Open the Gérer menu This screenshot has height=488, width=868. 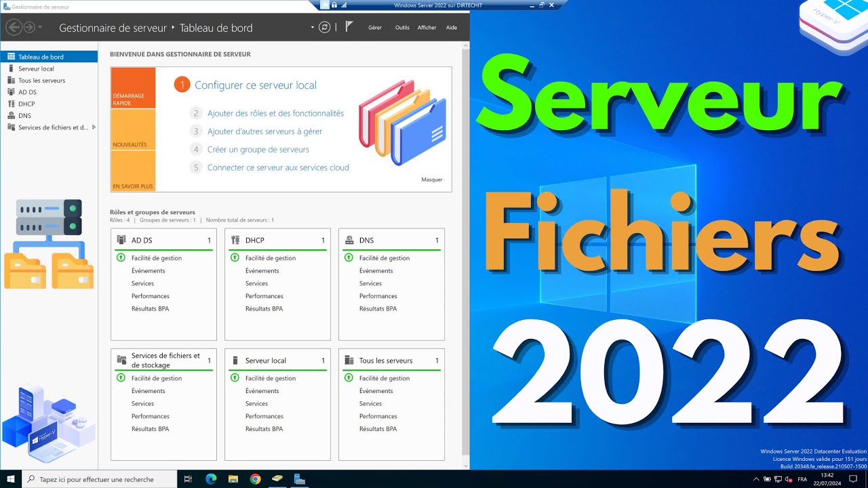coord(375,28)
